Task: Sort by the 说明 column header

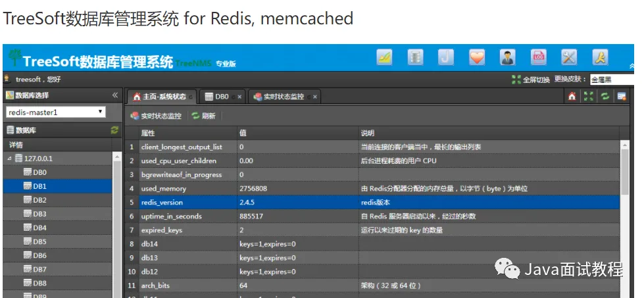Action: coord(489,133)
